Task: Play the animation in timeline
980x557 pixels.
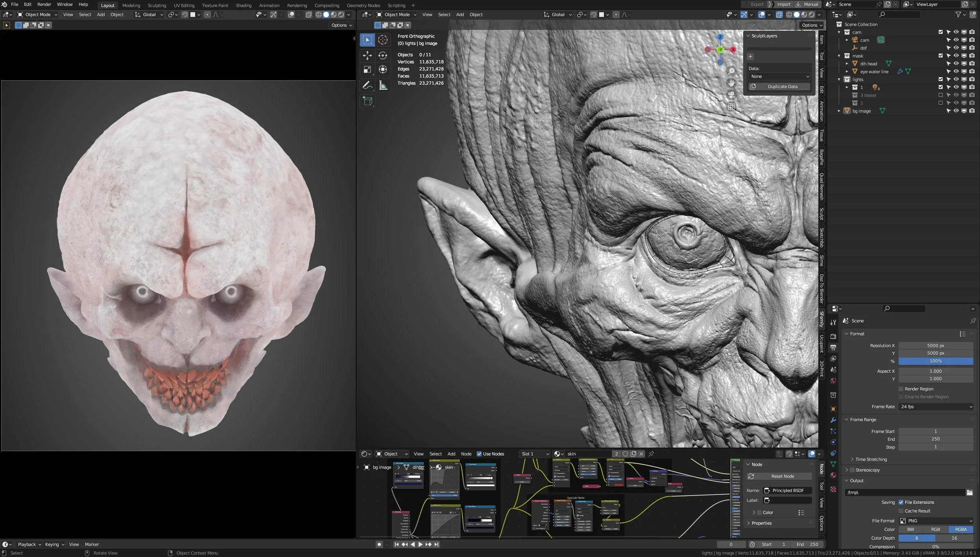Action: pos(420,544)
